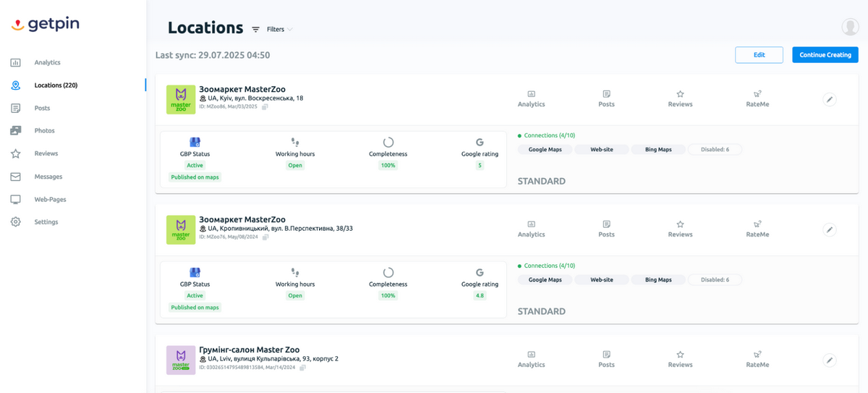Open Reviews star icon for Kyiv location
The width and height of the screenshot is (868, 393).
(680, 98)
